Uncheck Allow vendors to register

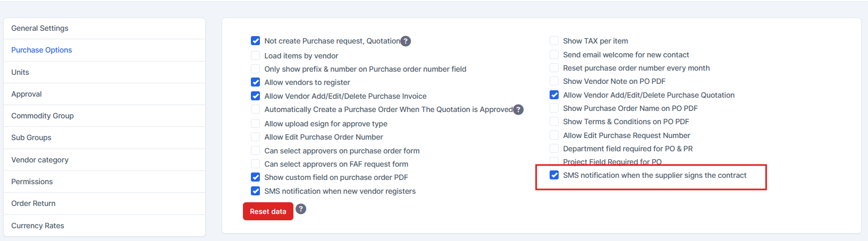coord(256,82)
